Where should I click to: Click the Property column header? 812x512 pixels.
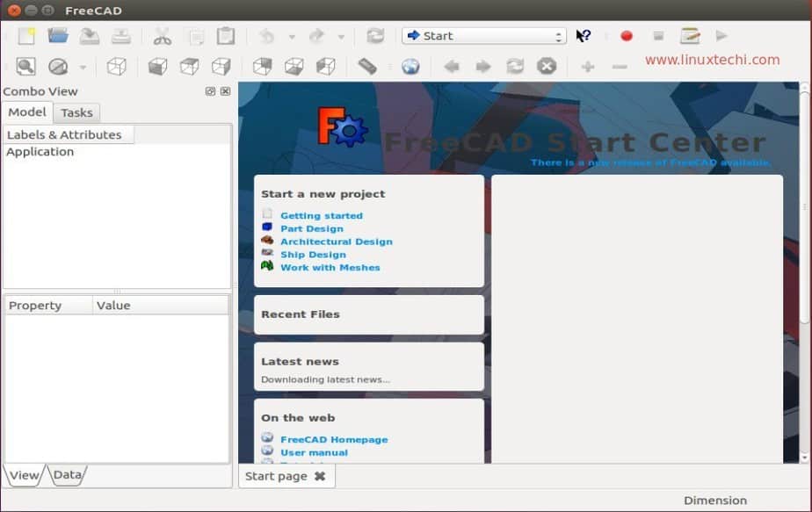tap(48, 306)
